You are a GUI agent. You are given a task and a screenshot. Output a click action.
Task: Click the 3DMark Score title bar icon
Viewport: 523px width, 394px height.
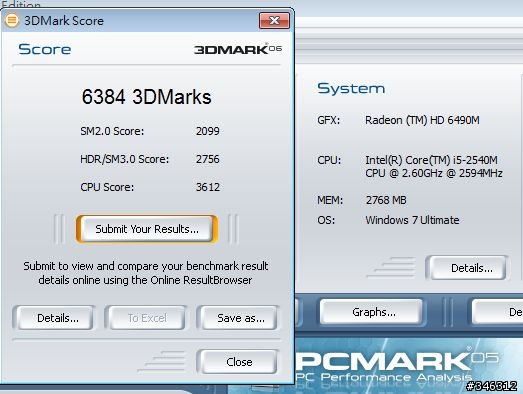[11, 20]
